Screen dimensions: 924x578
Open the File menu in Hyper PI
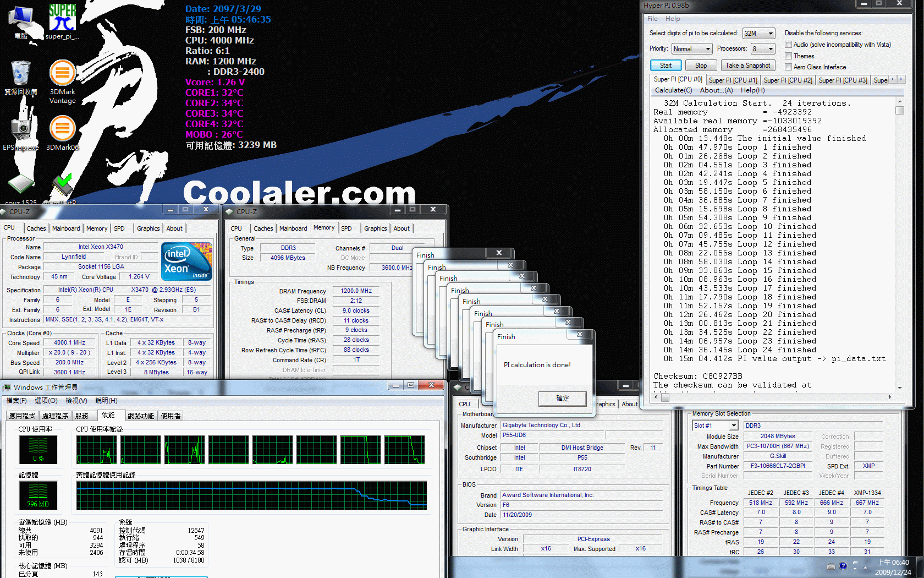652,19
